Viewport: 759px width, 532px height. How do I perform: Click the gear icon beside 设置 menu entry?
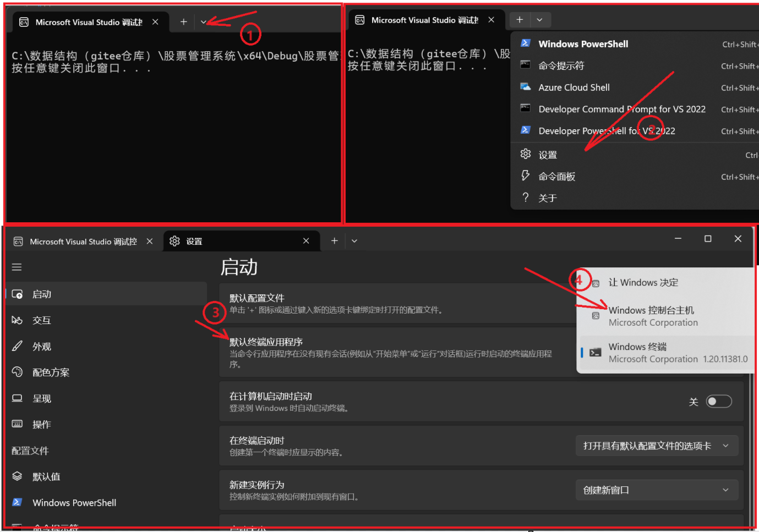(x=526, y=154)
